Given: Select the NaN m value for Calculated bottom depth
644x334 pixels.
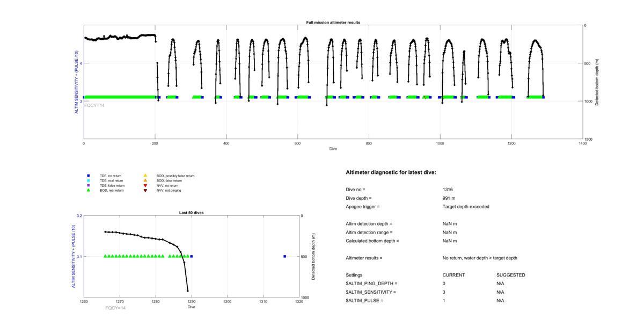Looking at the screenshot, I should [450, 241].
